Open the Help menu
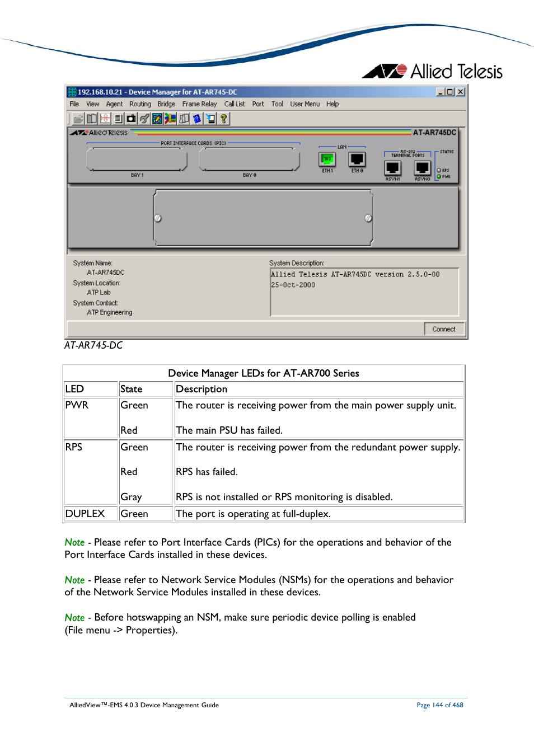This screenshot has height=756, width=534. (332, 104)
